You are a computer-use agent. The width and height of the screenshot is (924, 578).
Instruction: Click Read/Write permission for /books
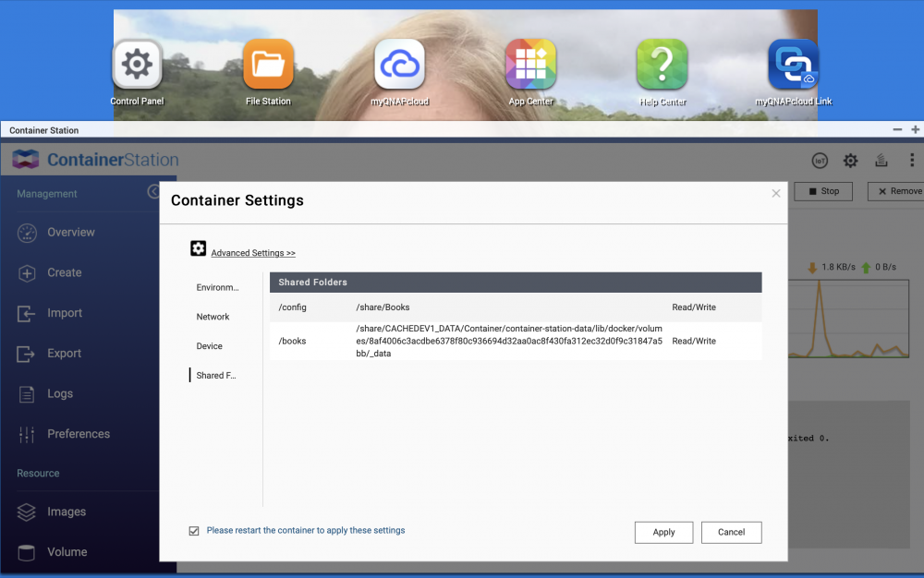click(694, 341)
